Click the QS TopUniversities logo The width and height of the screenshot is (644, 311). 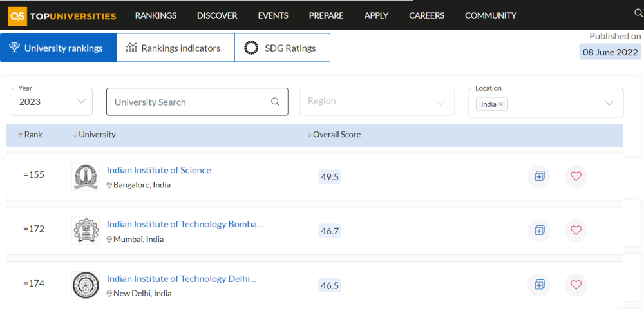tap(62, 16)
